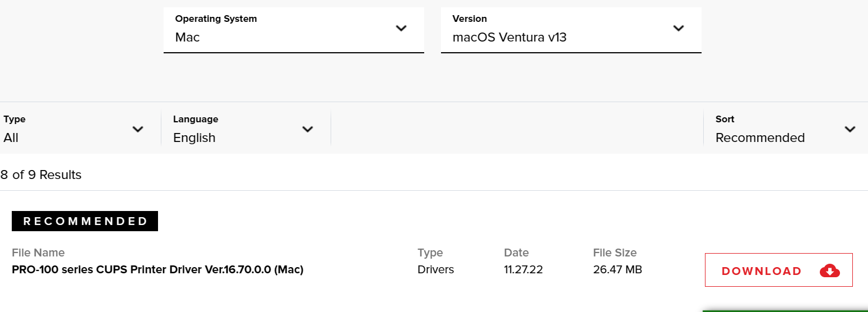Click the green bar at bottom right
Image resolution: width=868 pixels, height=312 pixels.
(x=785, y=310)
